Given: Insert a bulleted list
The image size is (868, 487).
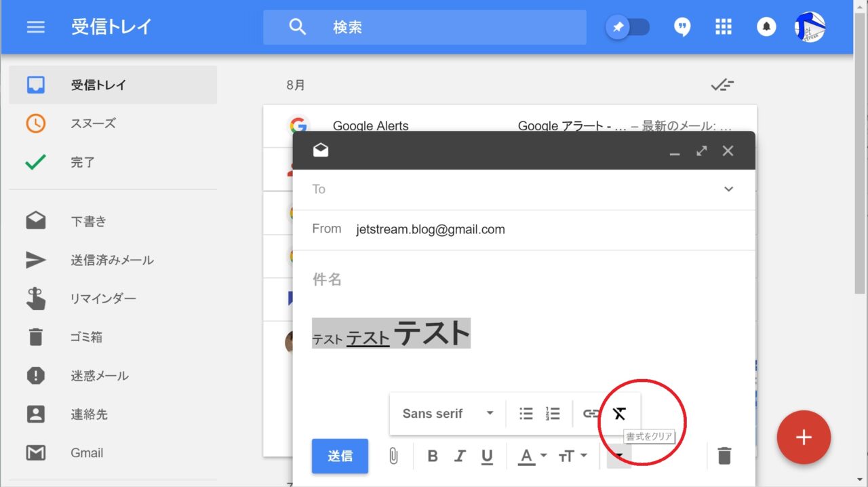Looking at the screenshot, I should point(526,414).
